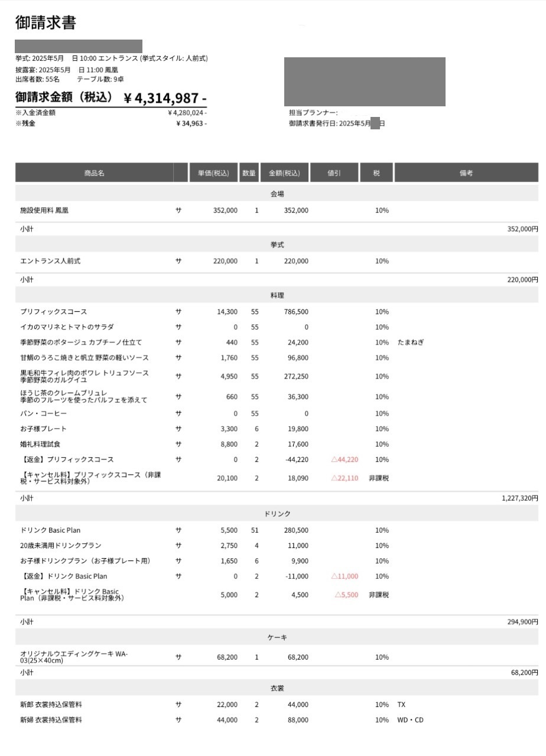This screenshot has height=756, width=546.
Task: Click the 担当プランナー label
Action: click(x=313, y=113)
